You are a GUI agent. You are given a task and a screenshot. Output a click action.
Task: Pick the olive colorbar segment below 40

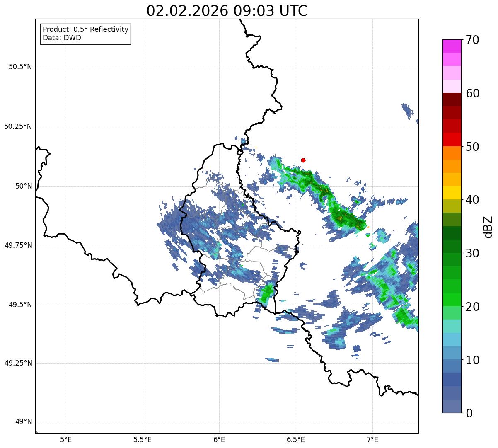click(452, 206)
